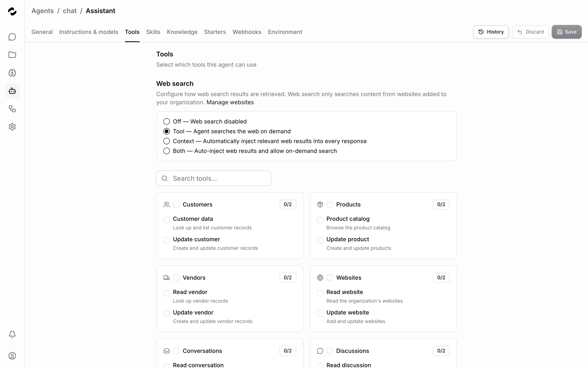Image resolution: width=588 pixels, height=368 pixels.
Task: Click the app logo in sidebar
Action: 12,11
